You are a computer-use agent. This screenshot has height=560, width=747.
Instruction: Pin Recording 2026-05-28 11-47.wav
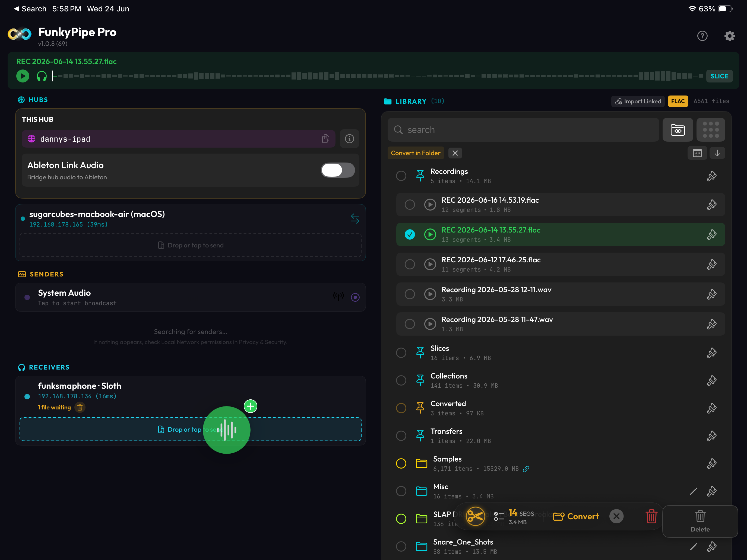[711, 324]
